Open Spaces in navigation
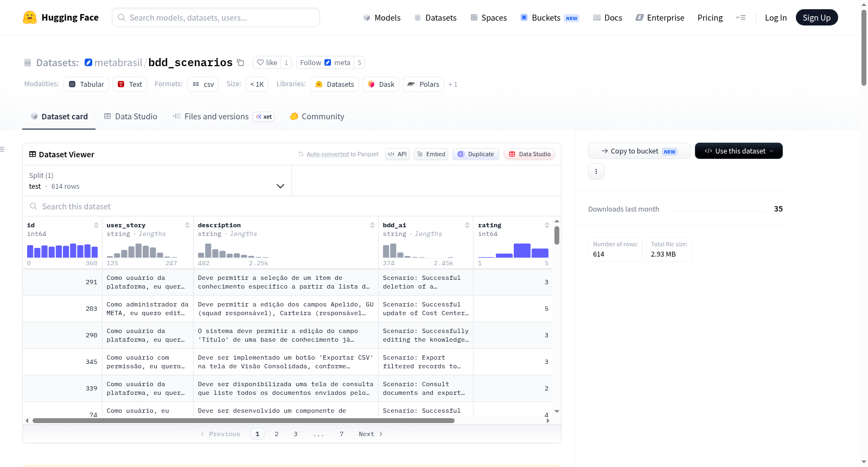The width and height of the screenshot is (868, 467). point(488,17)
